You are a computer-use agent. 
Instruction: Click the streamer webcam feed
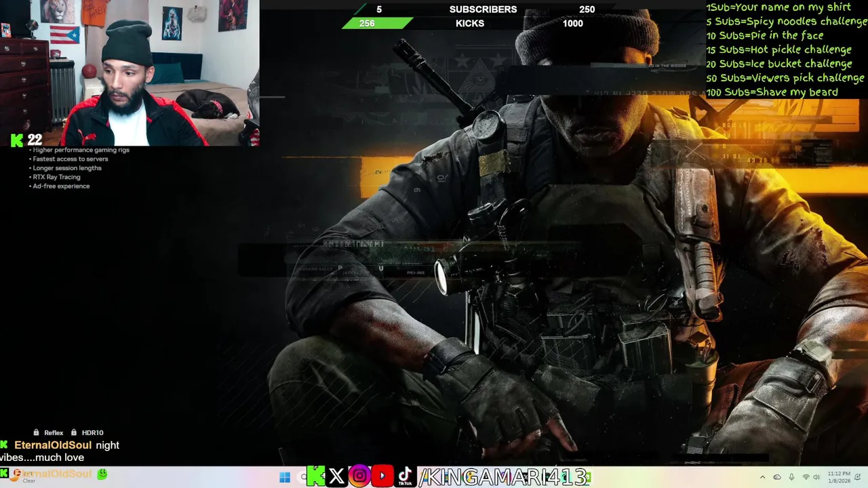130,73
